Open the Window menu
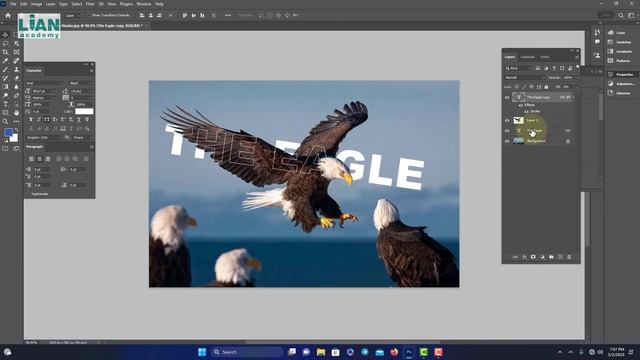The image size is (640, 360). pyautogui.click(x=144, y=4)
